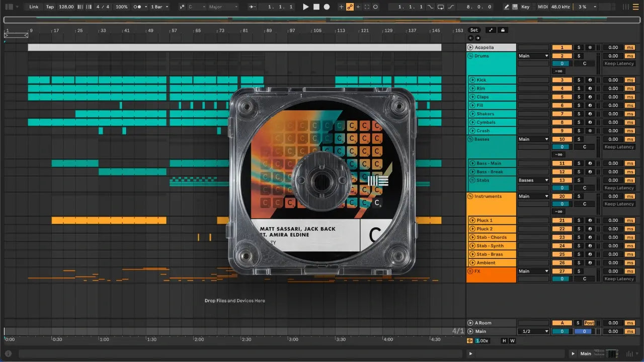The height and width of the screenshot is (362, 644).
Task: Click the Arrangement Record button
Action: click(327, 7)
